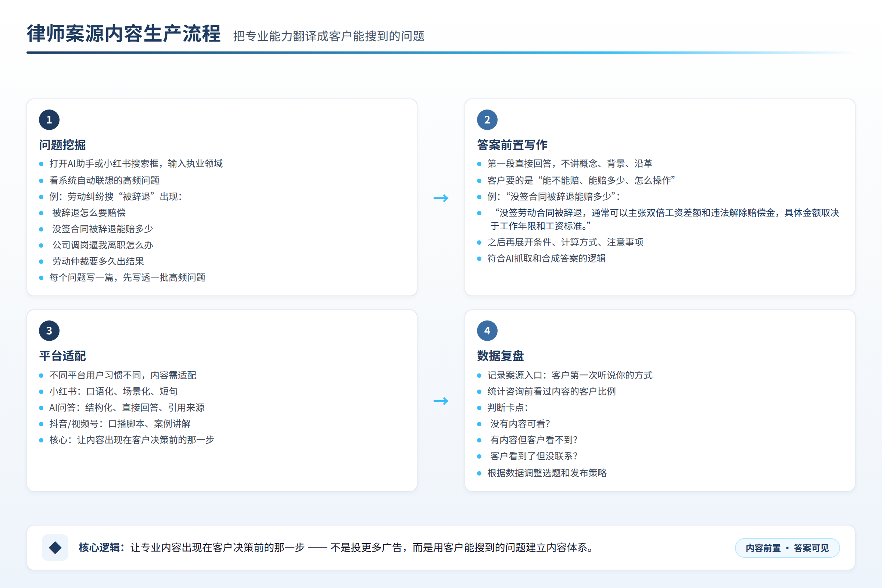Select line 之后再展开条件、计算方式、注意事项
This screenshot has width=882, height=588.
coord(566,242)
